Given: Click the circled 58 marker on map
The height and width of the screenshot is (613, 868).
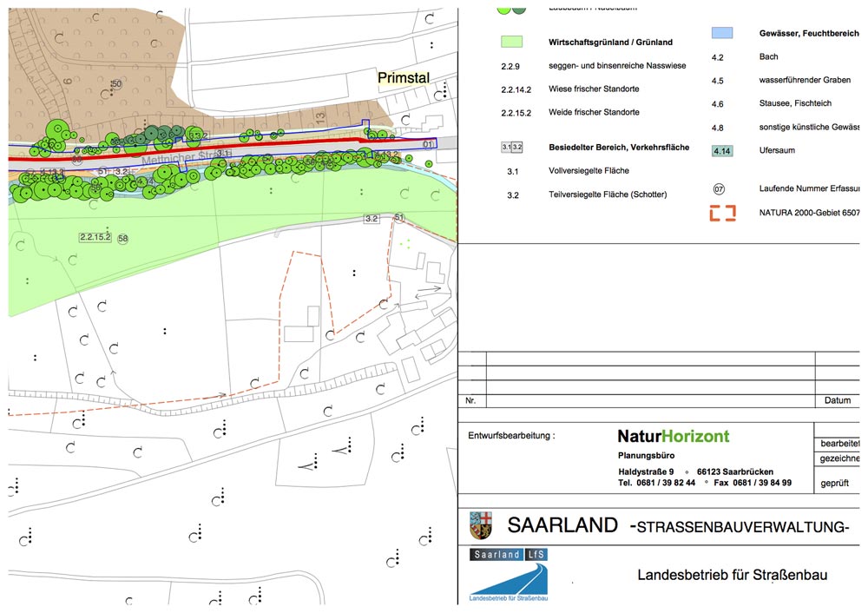Looking at the screenshot, I should (122, 238).
